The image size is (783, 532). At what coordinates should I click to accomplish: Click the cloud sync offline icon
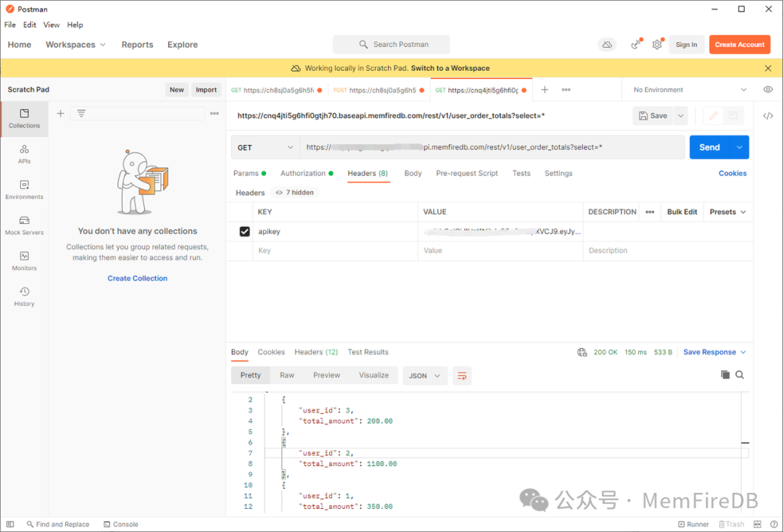(607, 44)
